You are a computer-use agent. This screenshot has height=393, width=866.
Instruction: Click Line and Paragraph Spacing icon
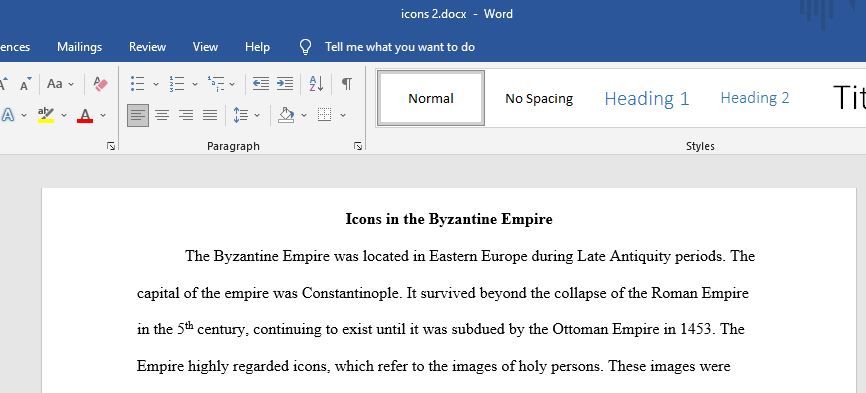click(x=241, y=115)
